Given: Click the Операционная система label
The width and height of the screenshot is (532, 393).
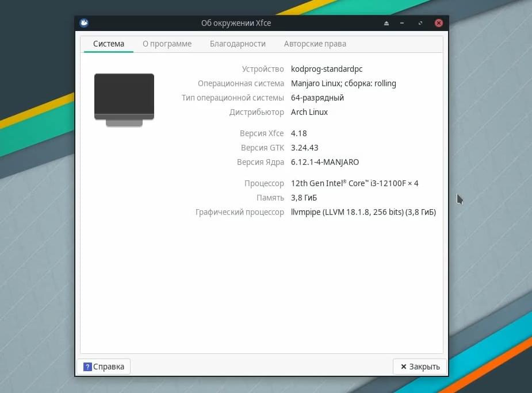Looking at the screenshot, I should pos(240,83).
